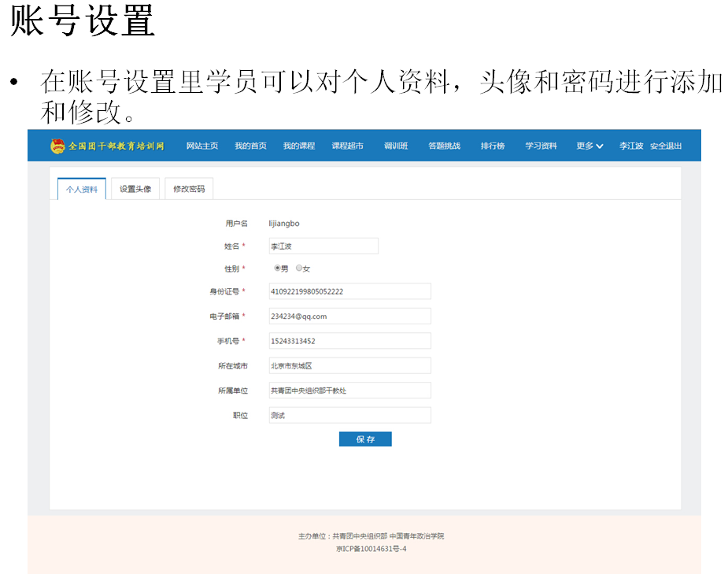Open 调训班 nav item
This screenshot has width=728, height=574.
point(396,146)
